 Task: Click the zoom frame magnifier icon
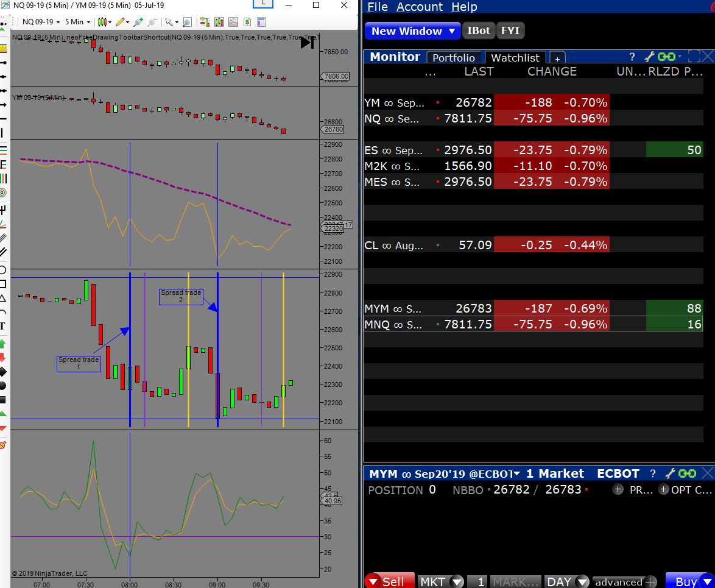[x=187, y=22]
